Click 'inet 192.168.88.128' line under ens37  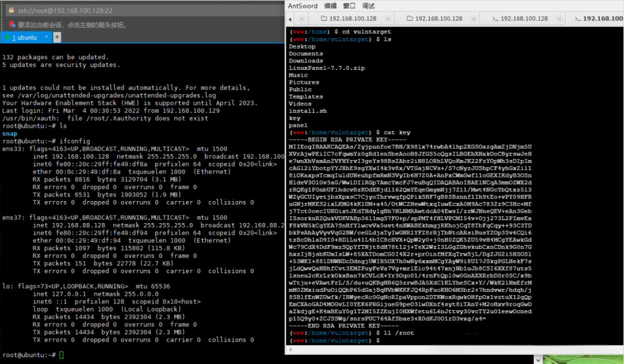click(158, 225)
